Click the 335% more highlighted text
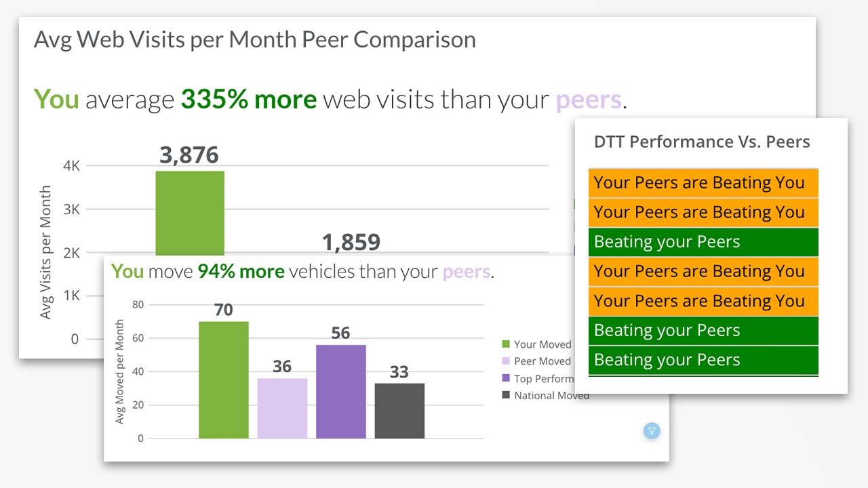The image size is (868, 488). coord(249,100)
